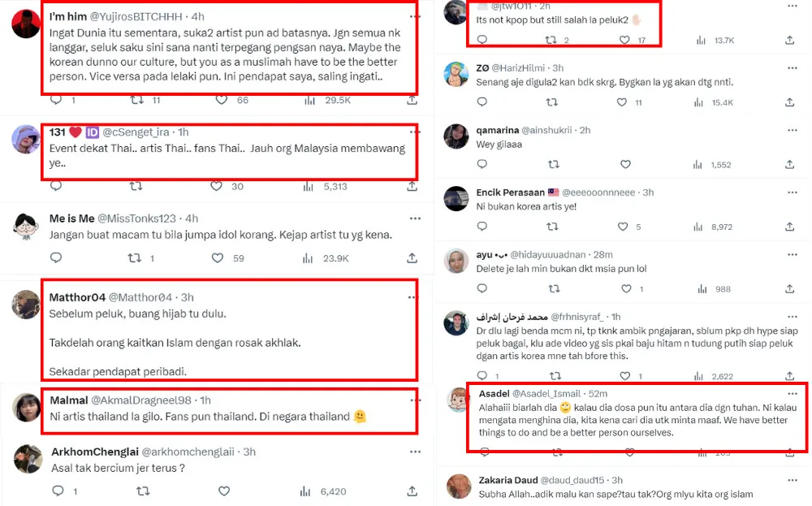The image size is (812, 506).
Task: Open Malmal's profile via display name
Action: pos(71,400)
